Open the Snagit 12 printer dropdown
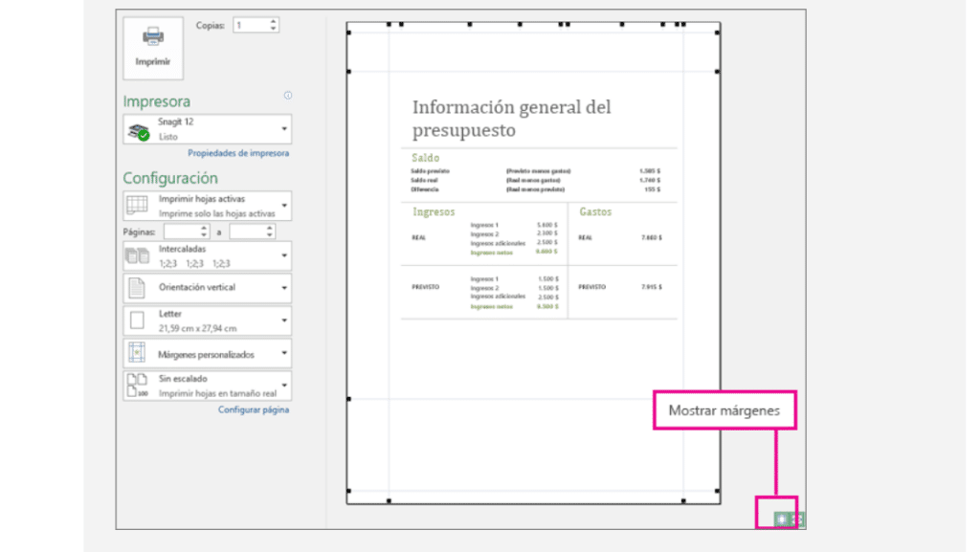 click(x=208, y=129)
